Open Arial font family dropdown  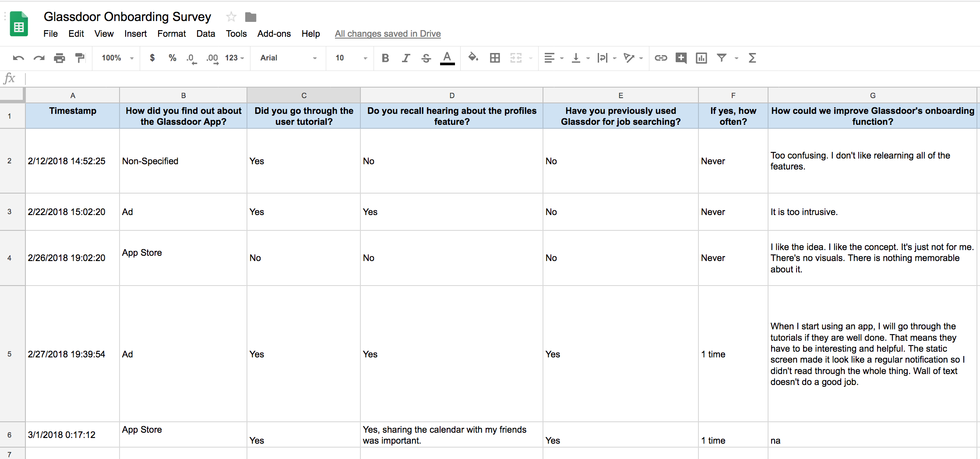click(x=288, y=58)
